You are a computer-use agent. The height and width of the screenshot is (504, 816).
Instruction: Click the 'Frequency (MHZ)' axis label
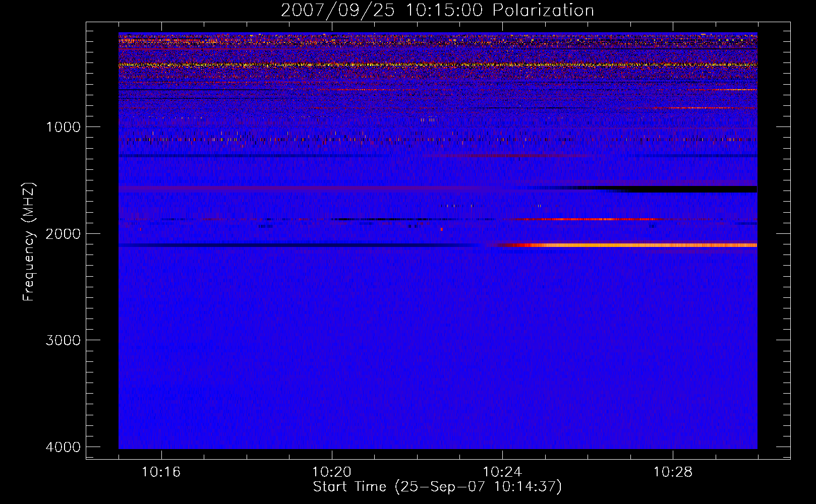point(29,242)
